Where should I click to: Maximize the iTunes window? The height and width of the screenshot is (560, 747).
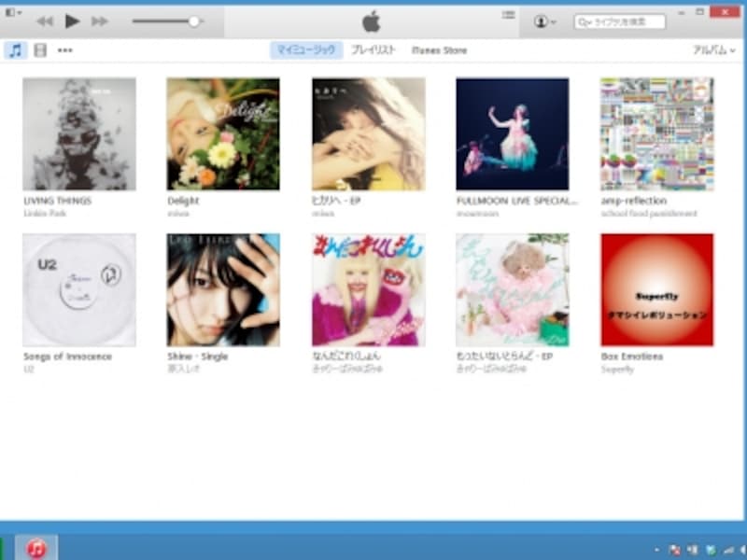tap(699, 12)
